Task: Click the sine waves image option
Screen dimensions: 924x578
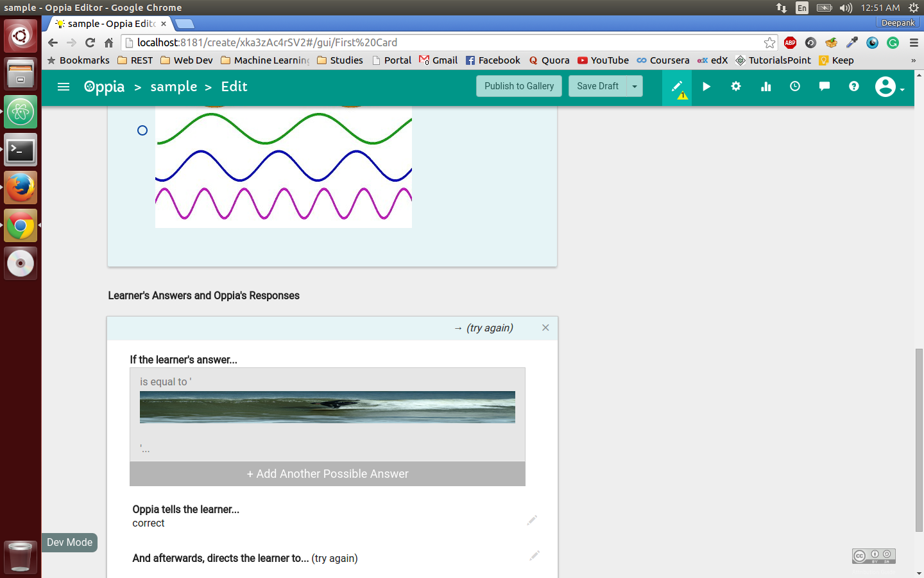Action: [x=284, y=167]
